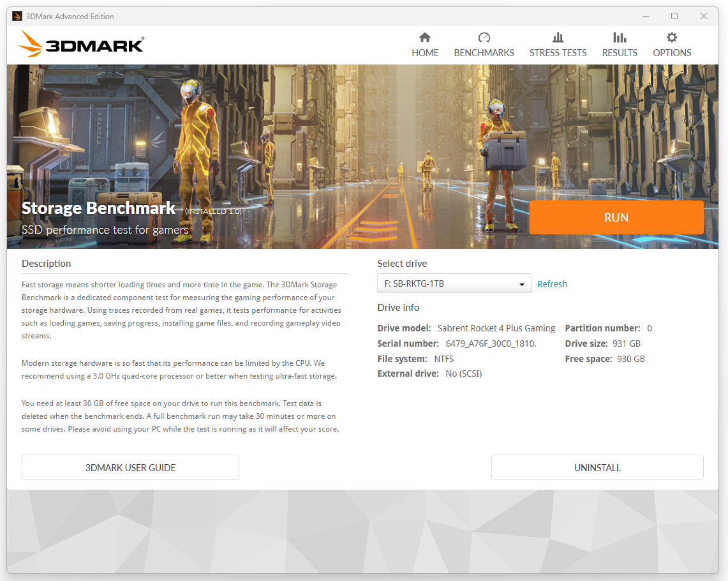Click the "Free space:" label

click(x=589, y=359)
